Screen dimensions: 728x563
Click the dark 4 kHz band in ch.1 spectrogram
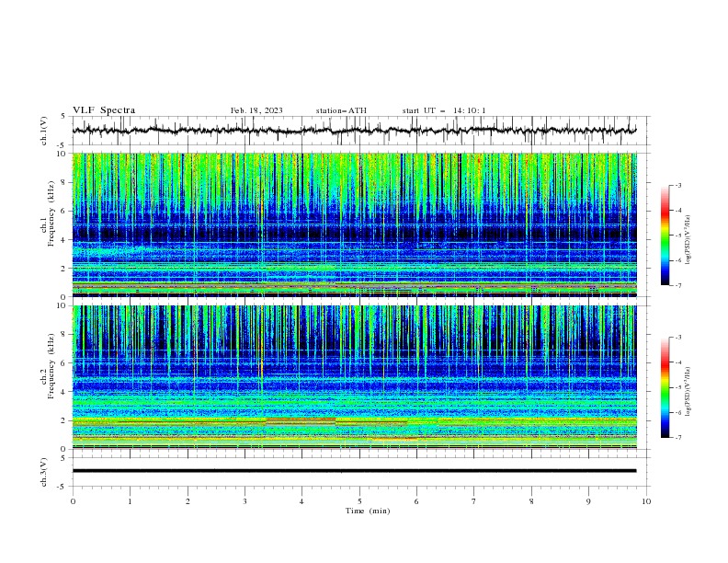pyautogui.click(x=354, y=233)
